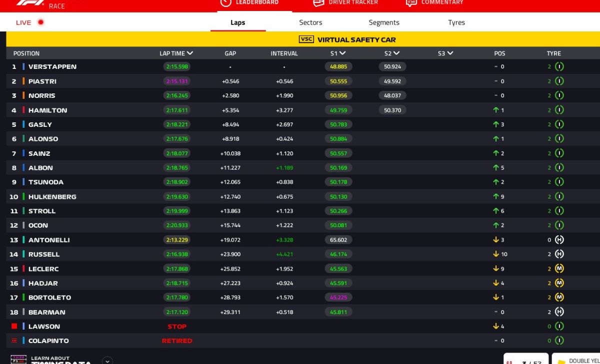Expand the Learn About Timing Data chevron

(107, 360)
